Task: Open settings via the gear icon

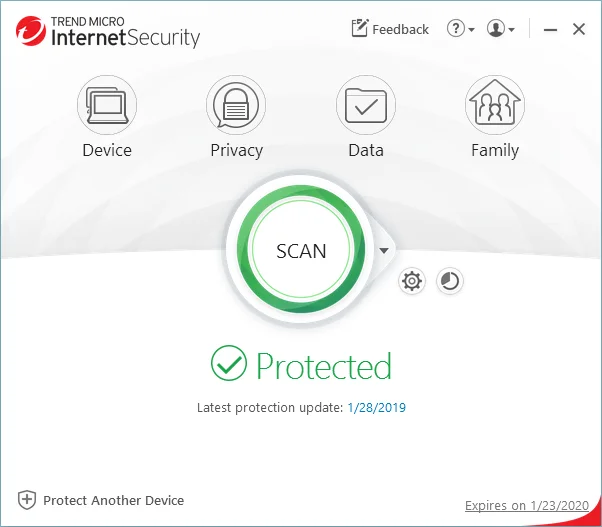Action: coord(411,281)
